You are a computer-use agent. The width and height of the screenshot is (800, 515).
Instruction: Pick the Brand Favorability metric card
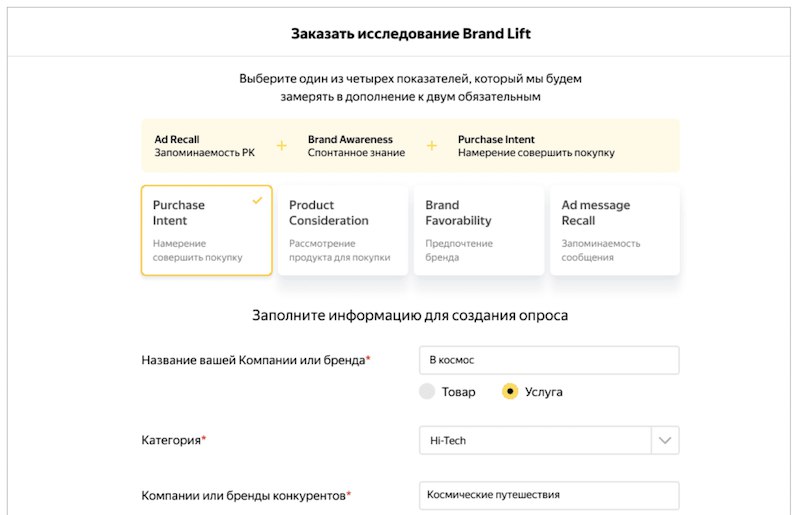[479, 230]
